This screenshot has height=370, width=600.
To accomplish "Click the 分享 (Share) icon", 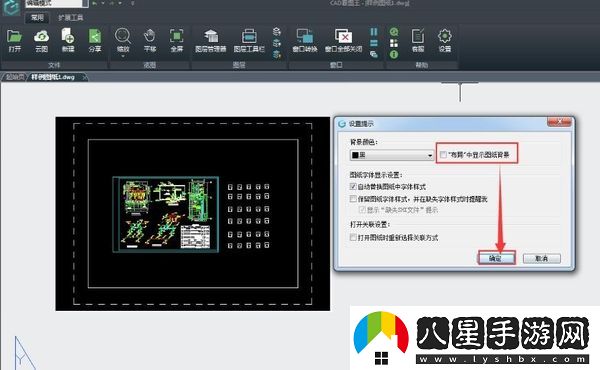I will 95,36.
